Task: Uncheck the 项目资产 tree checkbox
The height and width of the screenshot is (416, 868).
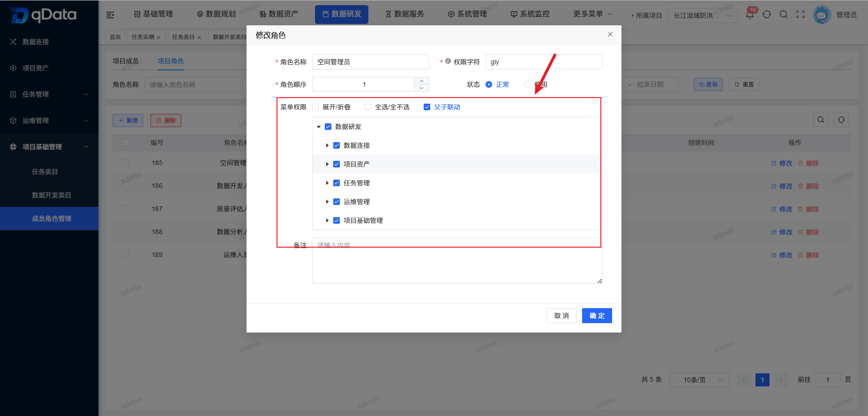Action: point(337,164)
